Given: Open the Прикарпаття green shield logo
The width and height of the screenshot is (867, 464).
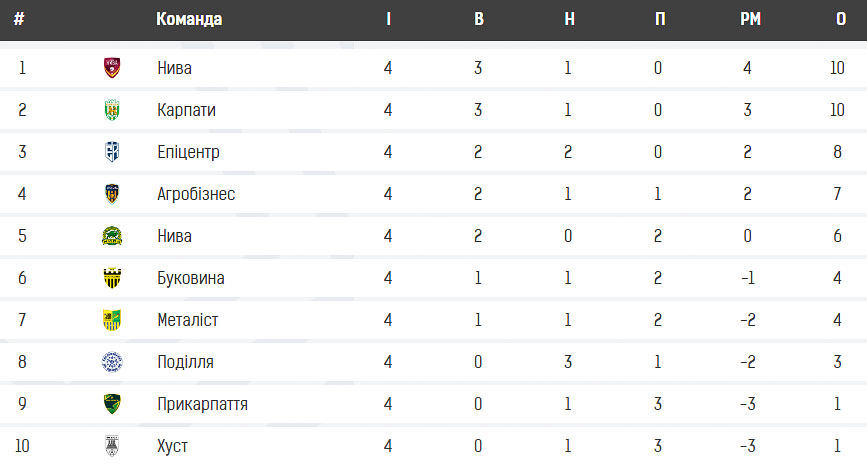Looking at the screenshot, I should (112, 404).
